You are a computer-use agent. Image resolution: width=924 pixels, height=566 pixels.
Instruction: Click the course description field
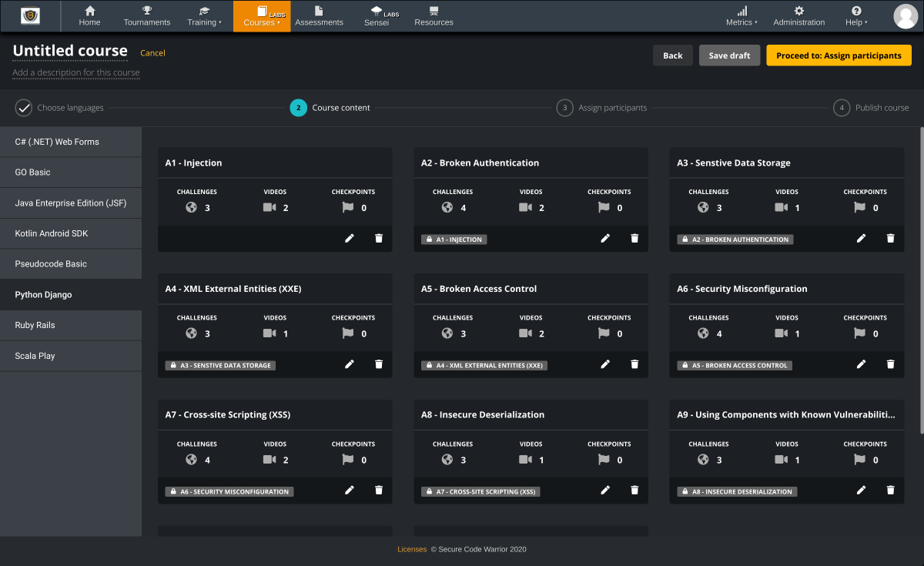click(x=75, y=72)
